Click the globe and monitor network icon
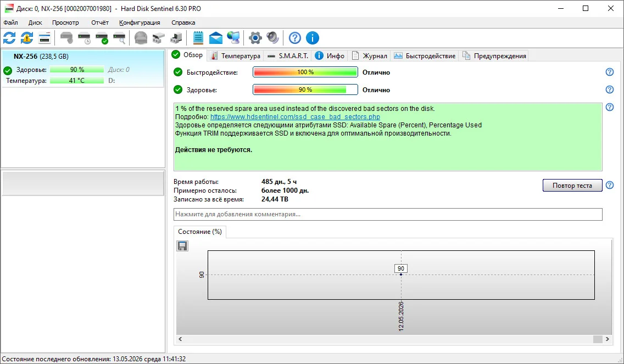The image size is (624, 364). click(x=233, y=38)
